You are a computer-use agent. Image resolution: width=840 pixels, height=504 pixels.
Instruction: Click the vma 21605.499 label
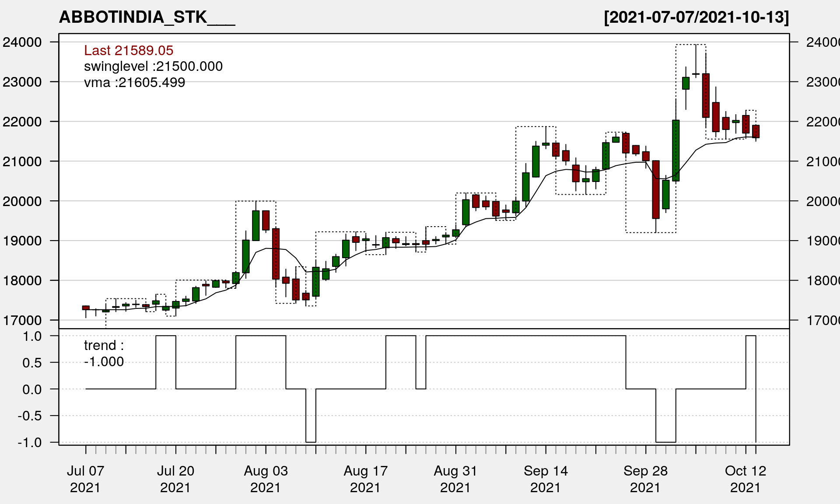coord(134,82)
